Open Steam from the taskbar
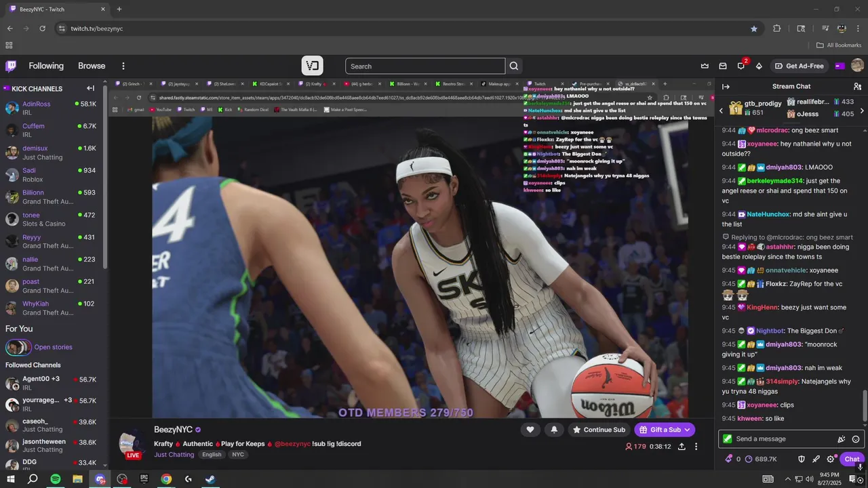 tap(210, 479)
